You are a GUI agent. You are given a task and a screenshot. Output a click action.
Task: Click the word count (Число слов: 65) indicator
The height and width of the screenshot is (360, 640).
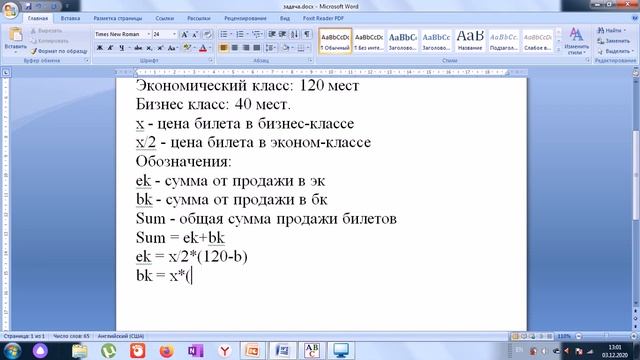click(x=71, y=336)
